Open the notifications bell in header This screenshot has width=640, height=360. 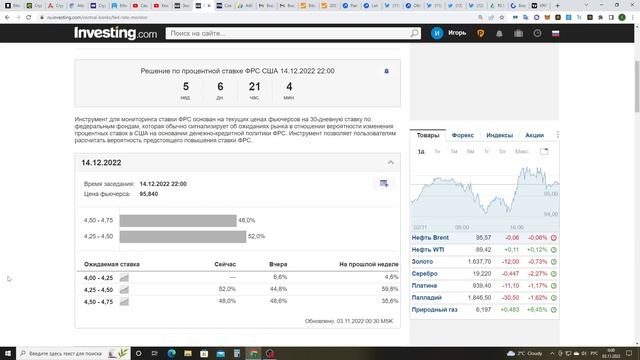coord(499,34)
